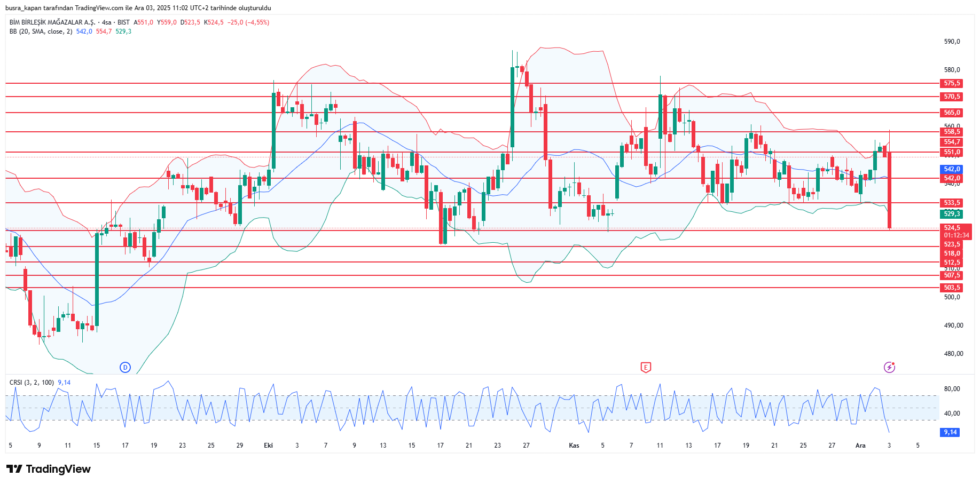Click the Kas month label on time axis
980x485 pixels.
[x=574, y=446]
